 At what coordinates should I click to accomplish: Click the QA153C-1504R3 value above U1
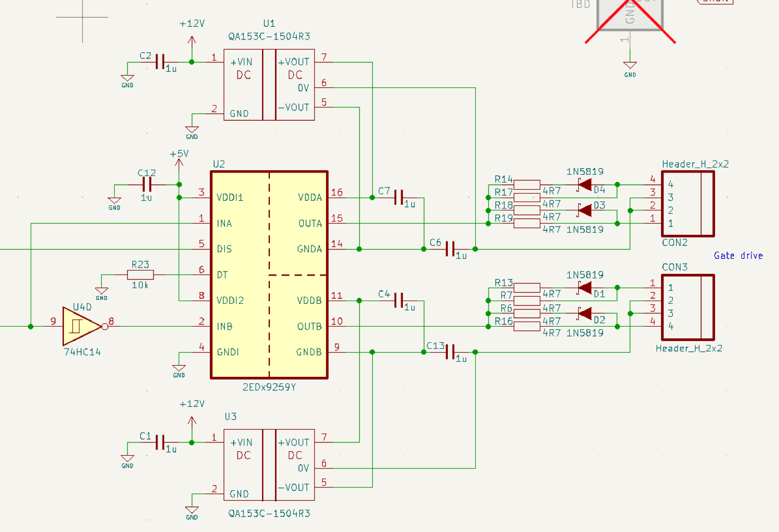tap(269, 36)
